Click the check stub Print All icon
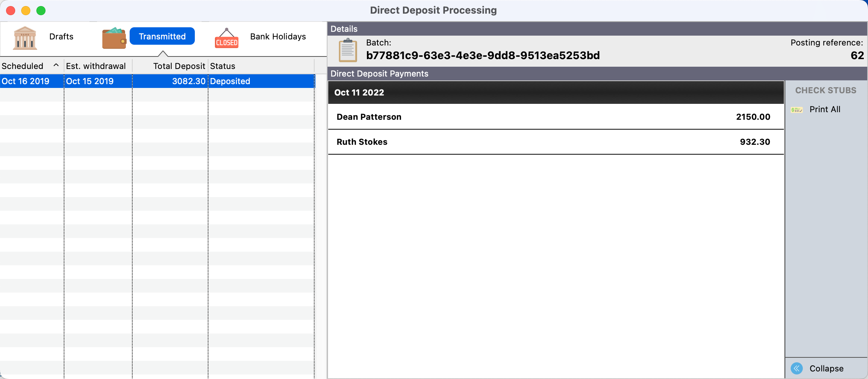Image resolution: width=868 pixels, height=379 pixels. [x=796, y=110]
